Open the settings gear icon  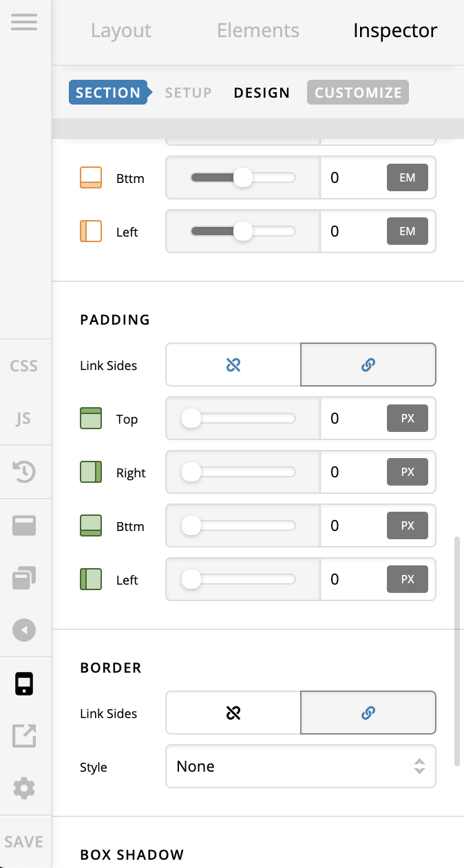pyautogui.click(x=24, y=788)
